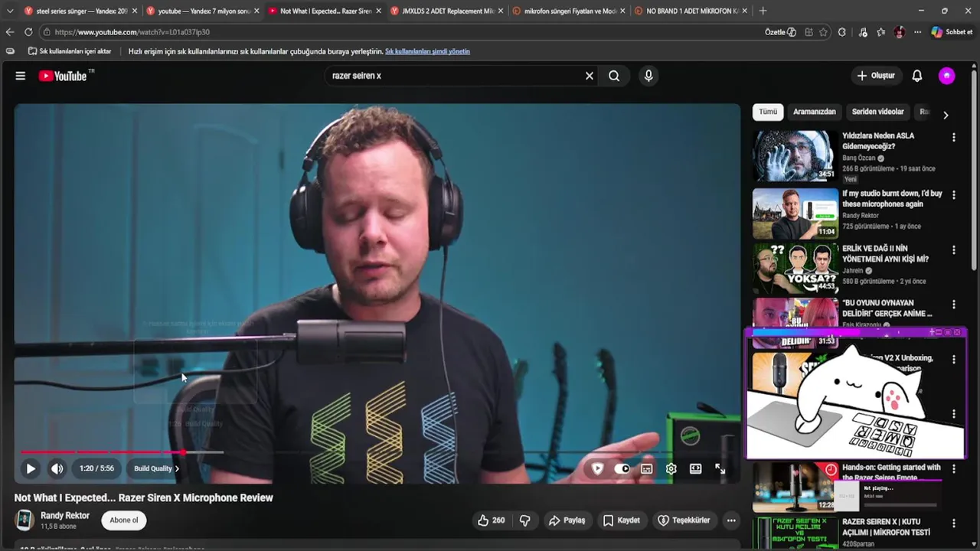This screenshot has width=980, height=551.
Task: Toggle the autoplay switch in player
Action: point(622,468)
